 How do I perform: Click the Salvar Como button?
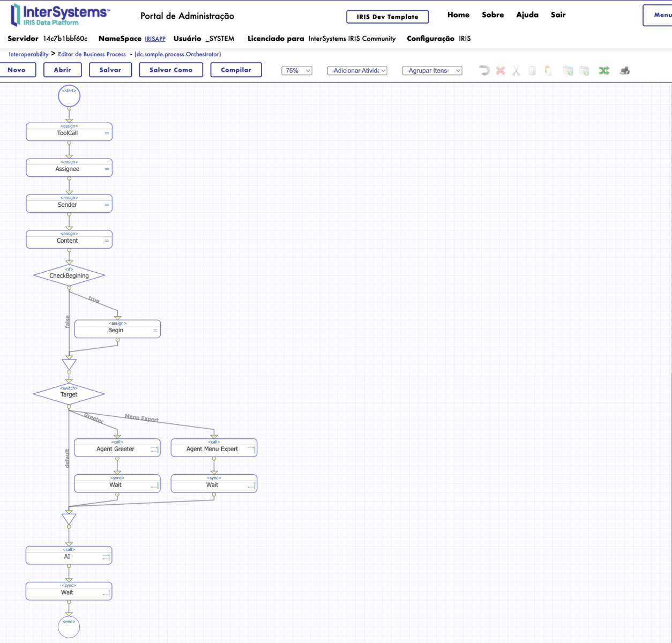coord(171,70)
